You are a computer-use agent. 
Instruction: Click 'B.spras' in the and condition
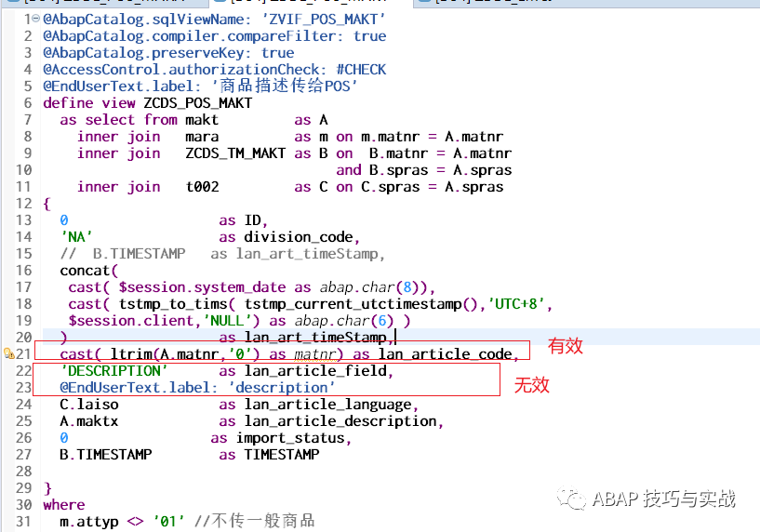tap(399, 170)
